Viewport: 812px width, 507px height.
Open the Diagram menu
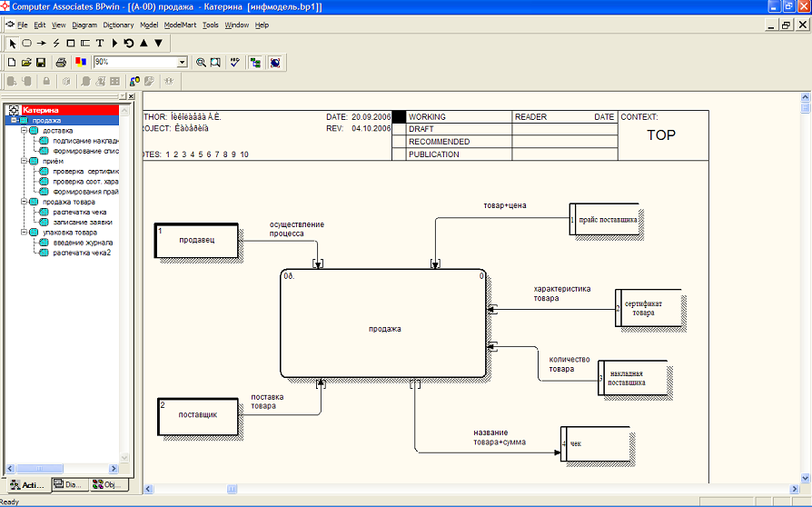[x=84, y=25]
